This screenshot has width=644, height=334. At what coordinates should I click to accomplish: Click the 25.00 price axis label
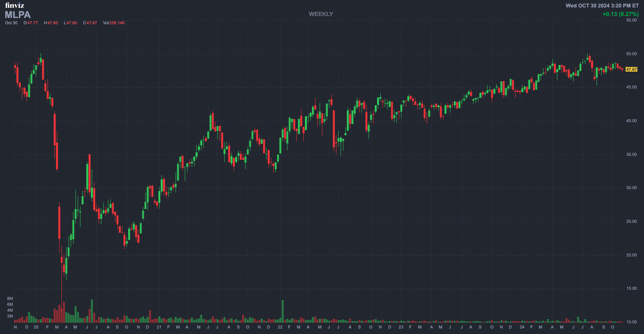[x=631, y=222]
